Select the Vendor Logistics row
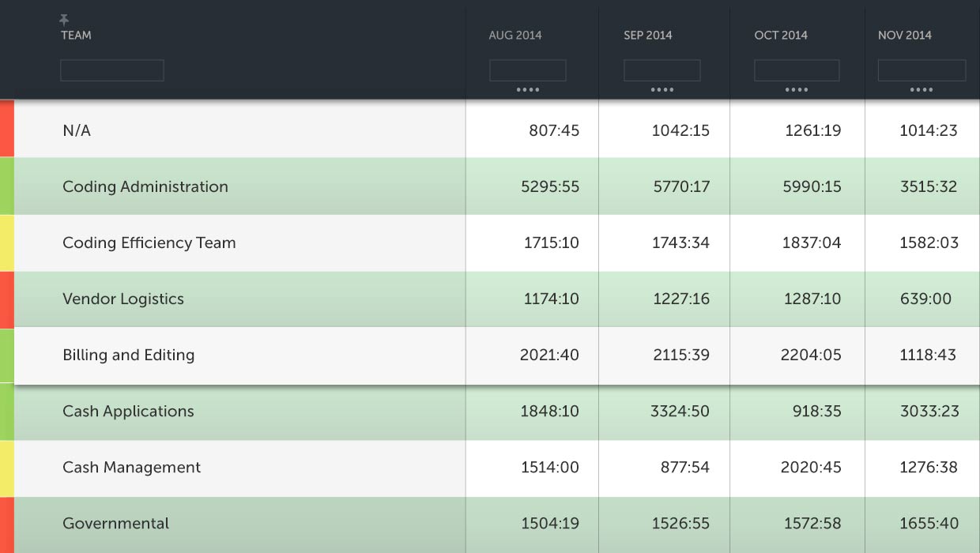The width and height of the screenshot is (980, 553). 123,299
